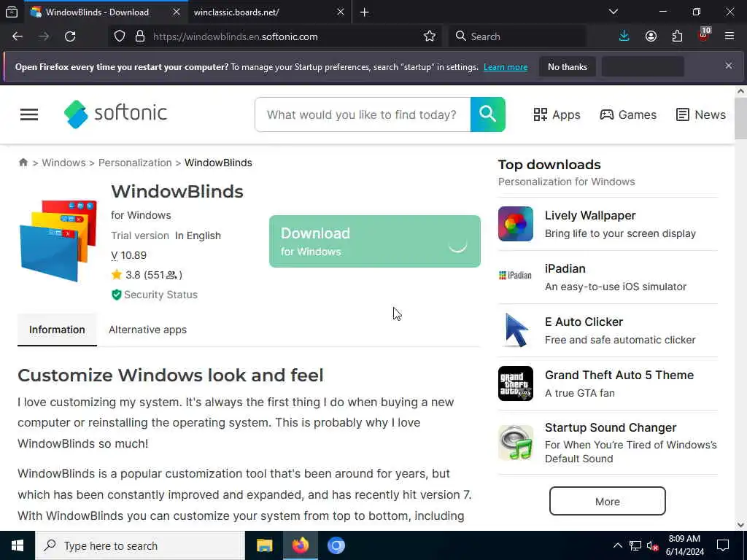The height and width of the screenshot is (560, 747).
Task: Click the home breadcrumb icon
Action: (x=23, y=163)
